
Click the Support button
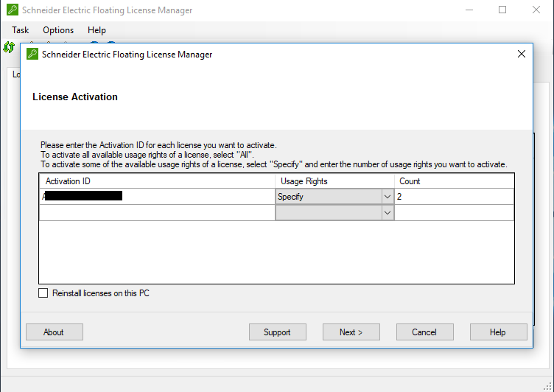[x=277, y=332]
